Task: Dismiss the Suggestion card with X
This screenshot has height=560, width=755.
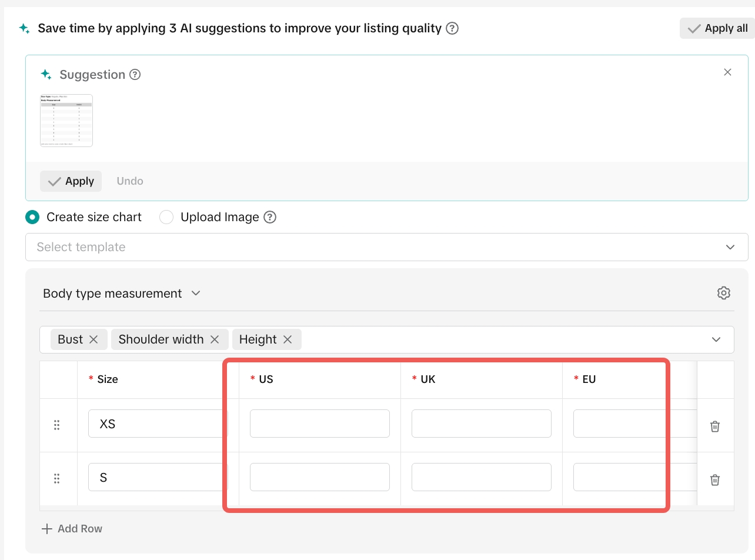Action: [x=727, y=72]
